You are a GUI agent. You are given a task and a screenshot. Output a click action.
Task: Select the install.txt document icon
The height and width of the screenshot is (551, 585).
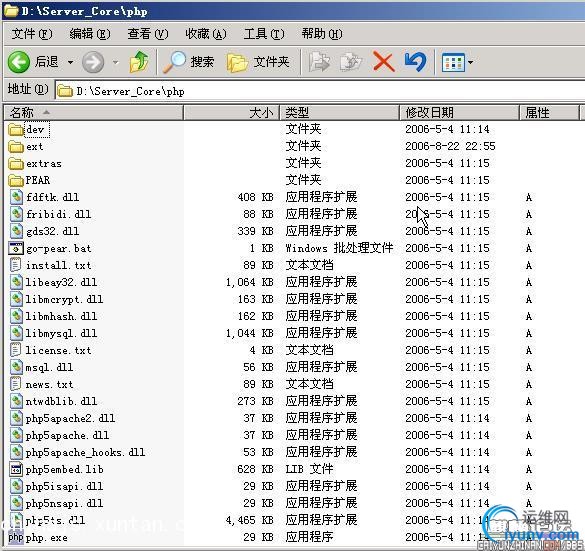click(x=16, y=265)
